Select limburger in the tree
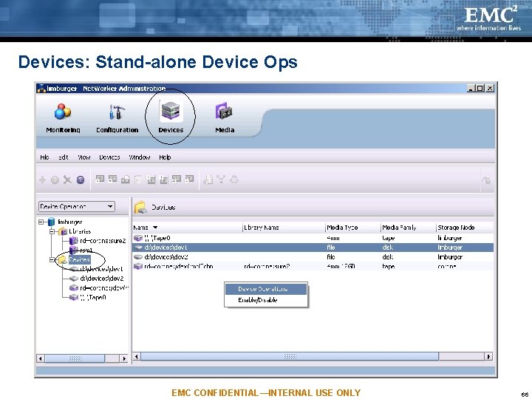 pos(70,222)
